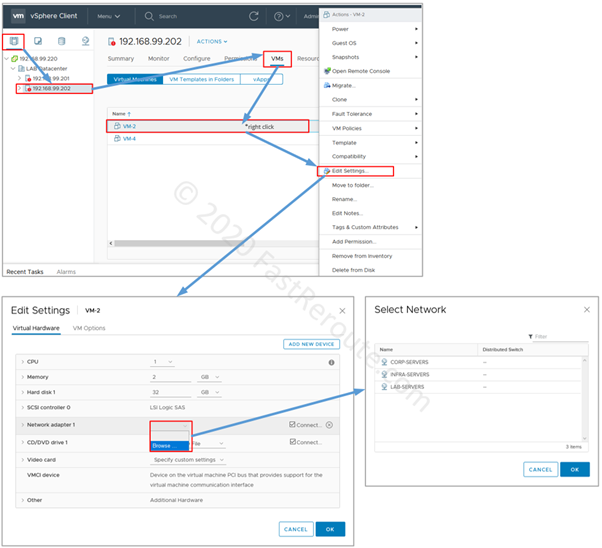Click the INFRA-SERVERS network icon
Image resolution: width=602 pixels, height=548 pixels.
pos(384,374)
